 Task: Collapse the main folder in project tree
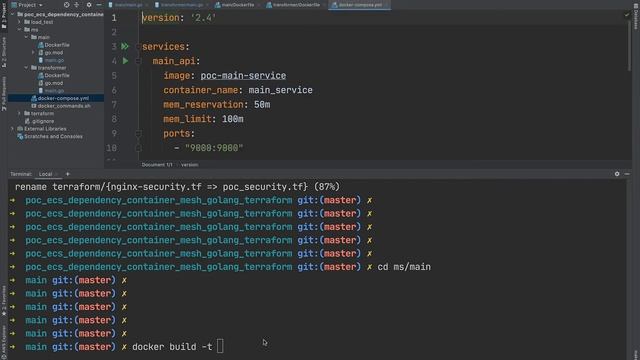pos(26,37)
